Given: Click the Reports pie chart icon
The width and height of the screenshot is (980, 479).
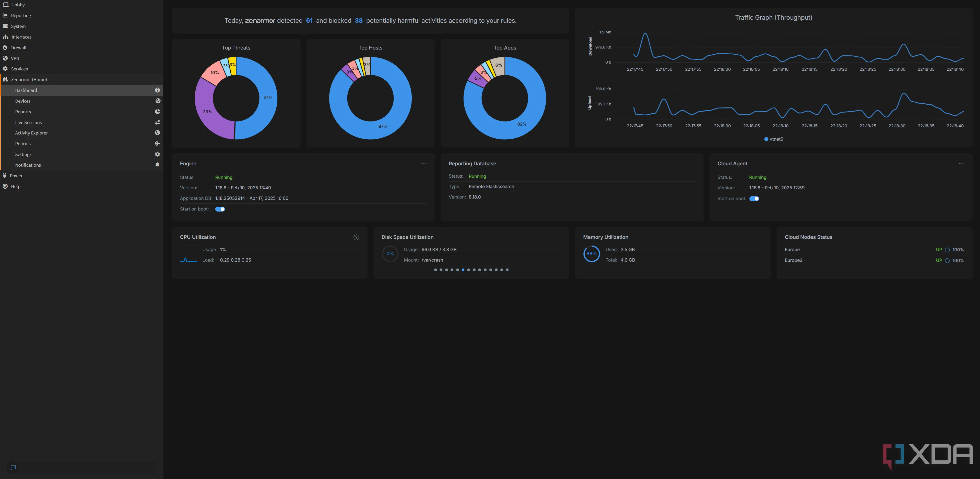Looking at the screenshot, I should 158,111.
